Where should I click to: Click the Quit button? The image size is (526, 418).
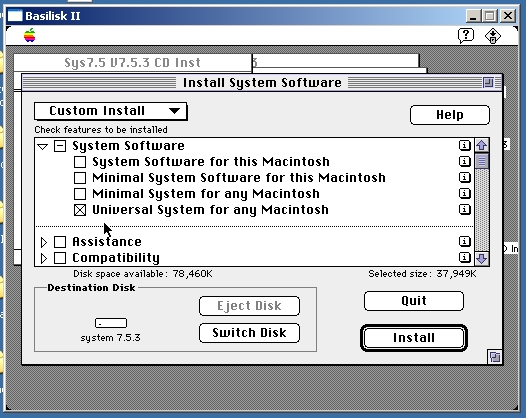pos(414,301)
